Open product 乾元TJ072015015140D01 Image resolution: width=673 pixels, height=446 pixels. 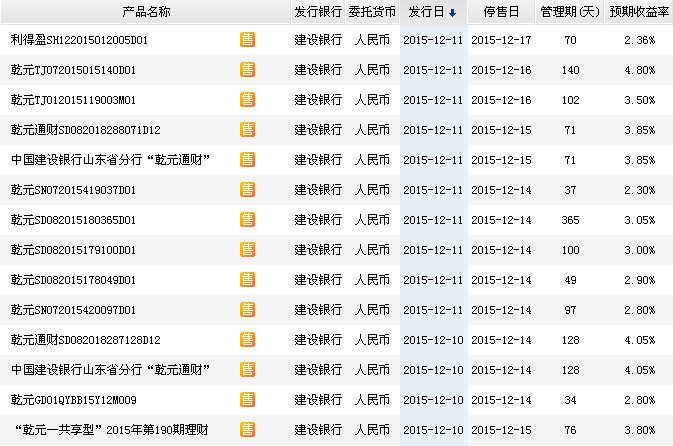pos(73,70)
